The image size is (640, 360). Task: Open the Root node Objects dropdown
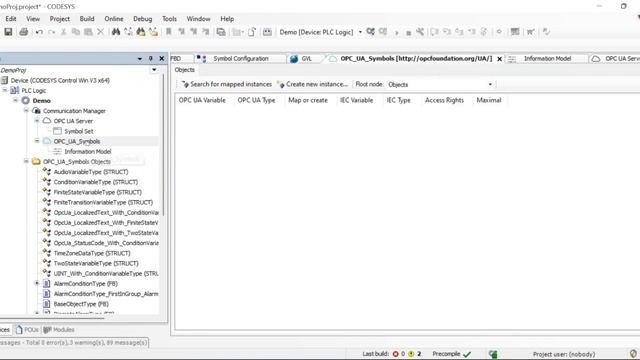coord(490,84)
